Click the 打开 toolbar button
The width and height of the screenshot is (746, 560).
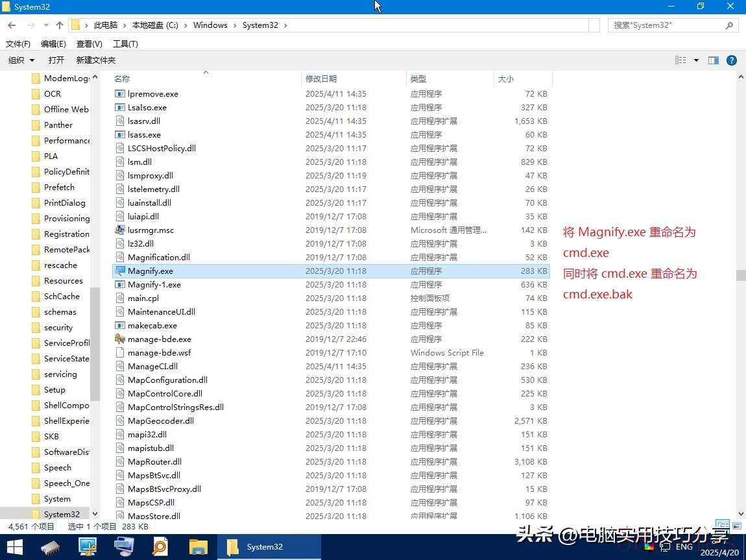point(56,60)
